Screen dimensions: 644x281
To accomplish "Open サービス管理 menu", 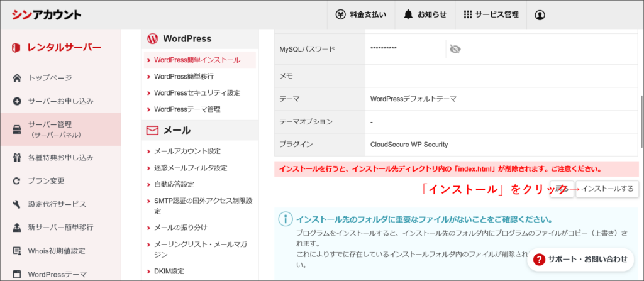I will coord(491,15).
